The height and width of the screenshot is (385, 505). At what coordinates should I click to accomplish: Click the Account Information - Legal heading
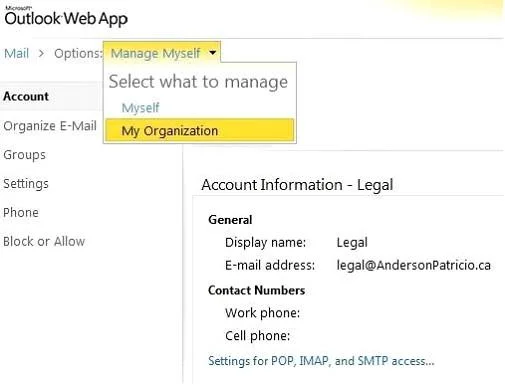tap(297, 185)
